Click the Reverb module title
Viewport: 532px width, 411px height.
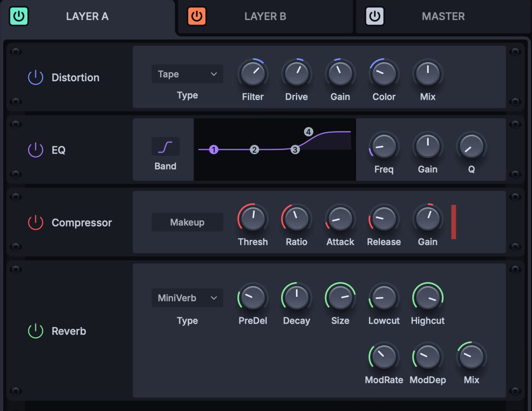[69, 331]
